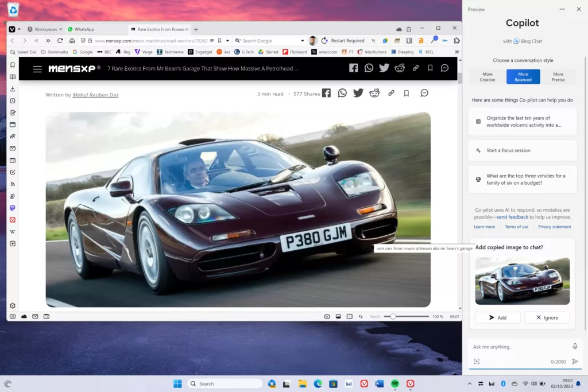Open new tab plus button

point(196,29)
